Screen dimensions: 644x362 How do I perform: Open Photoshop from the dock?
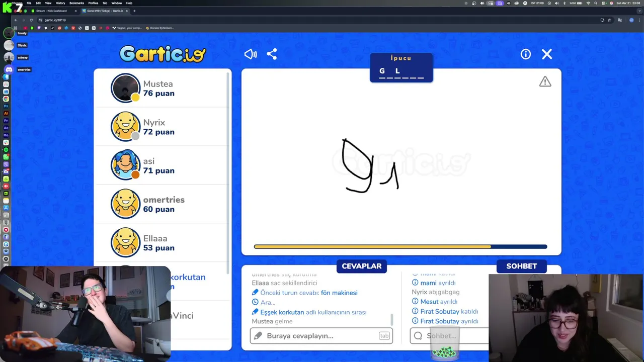(6, 106)
